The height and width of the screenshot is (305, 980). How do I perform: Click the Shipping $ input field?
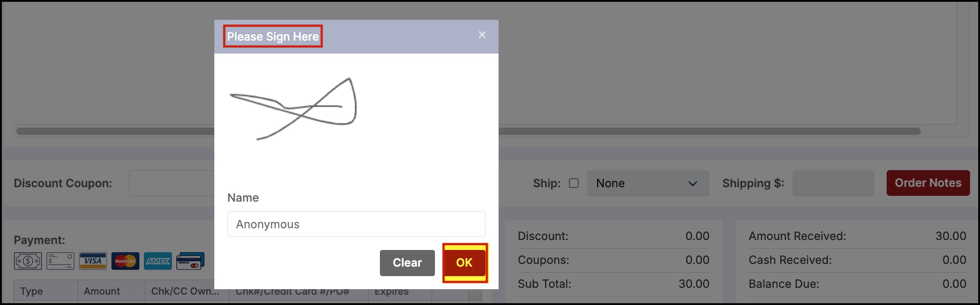(833, 183)
